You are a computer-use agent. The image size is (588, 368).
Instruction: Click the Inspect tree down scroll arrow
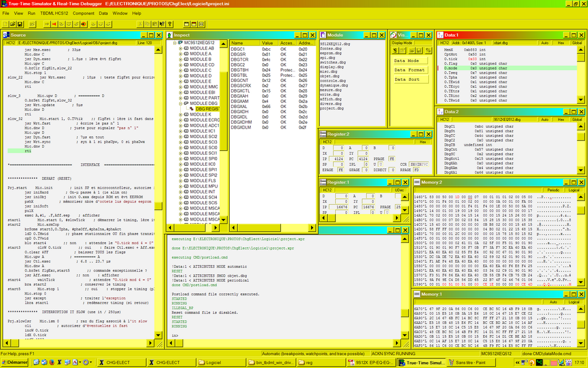click(223, 219)
